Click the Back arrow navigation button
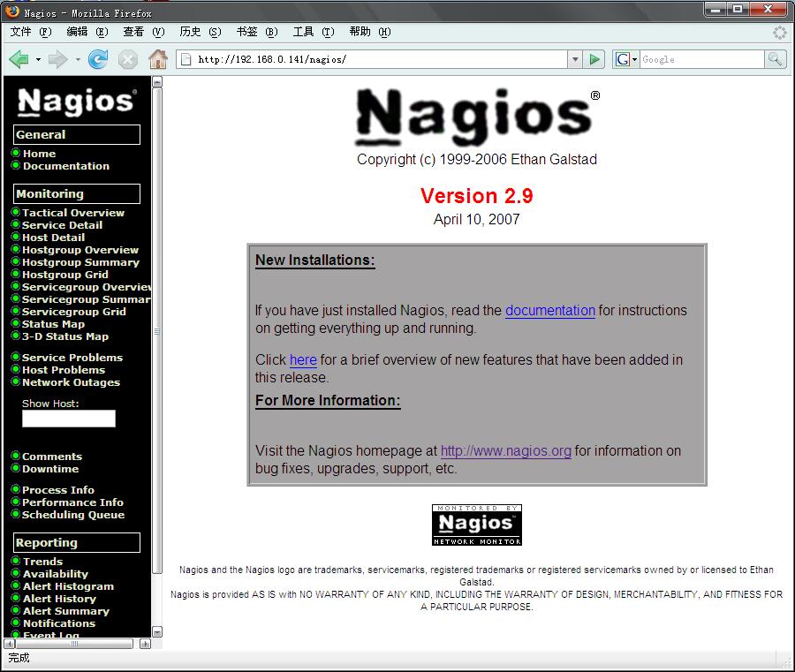 click(x=19, y=59)
